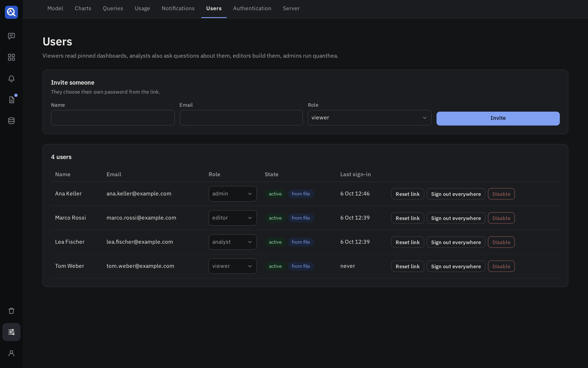This screenshot has width=588, height=368.
Task: Switch to the Queries tab
Action: tap(113, 9)
